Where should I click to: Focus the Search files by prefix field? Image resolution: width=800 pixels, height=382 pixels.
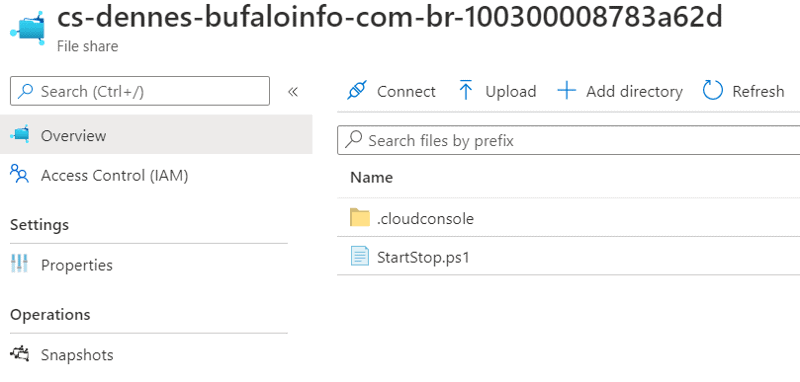(x=569, y=140)
